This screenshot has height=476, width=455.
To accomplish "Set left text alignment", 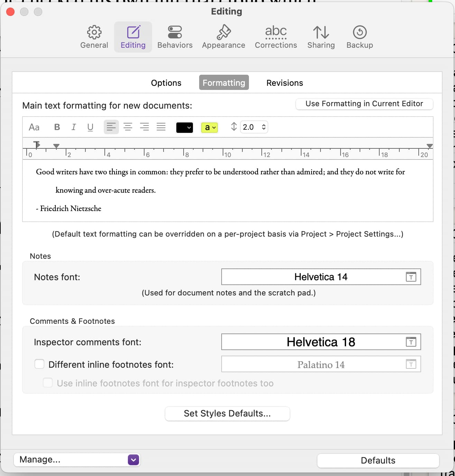I will [111, 127].
